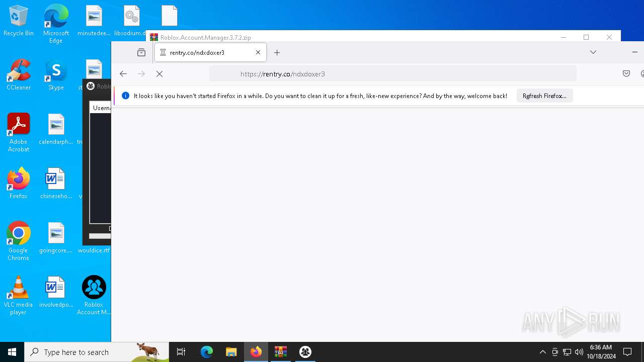The width and height of the screenshot is (644, 362).
Task: Minimize the Firefox window
Action: [634, 52]
